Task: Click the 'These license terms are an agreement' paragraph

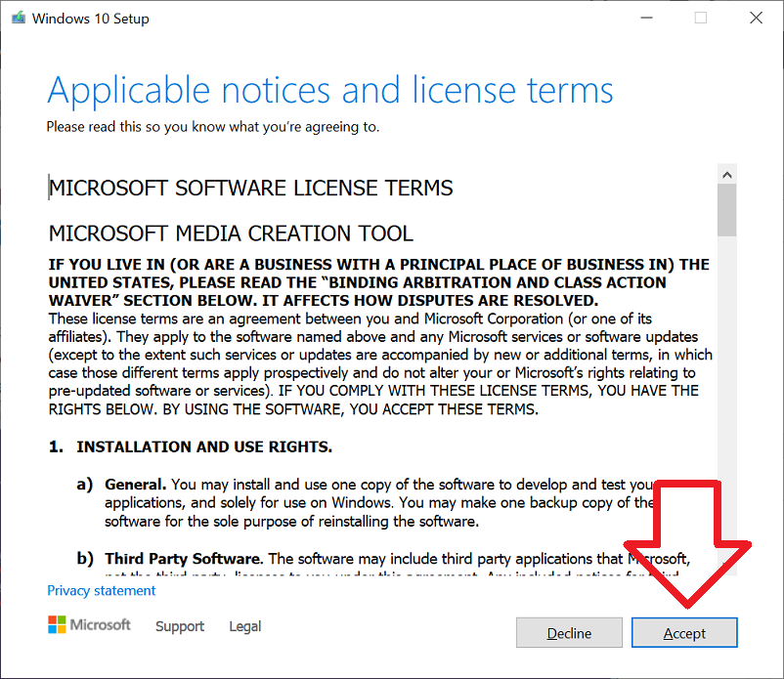Action: (380, 363)
